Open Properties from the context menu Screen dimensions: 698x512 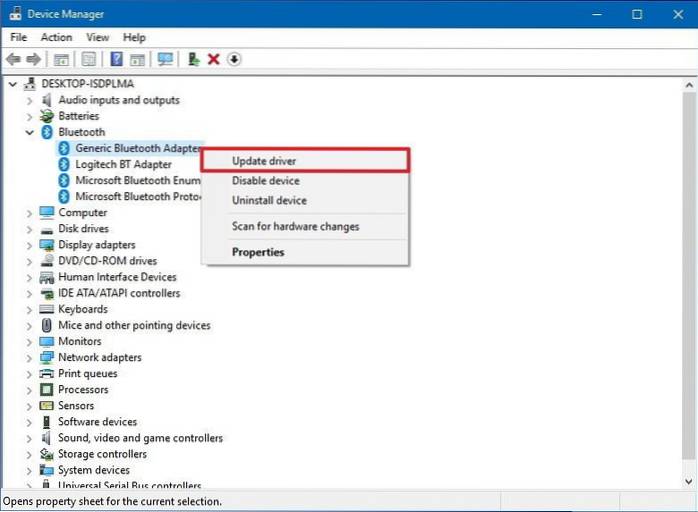click(x=258, y=252)
